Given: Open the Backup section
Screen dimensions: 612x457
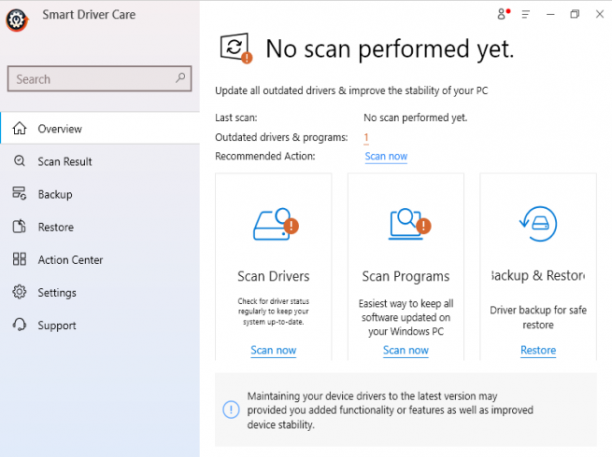Looking at the screenshot, I should [x=100, y=194].
